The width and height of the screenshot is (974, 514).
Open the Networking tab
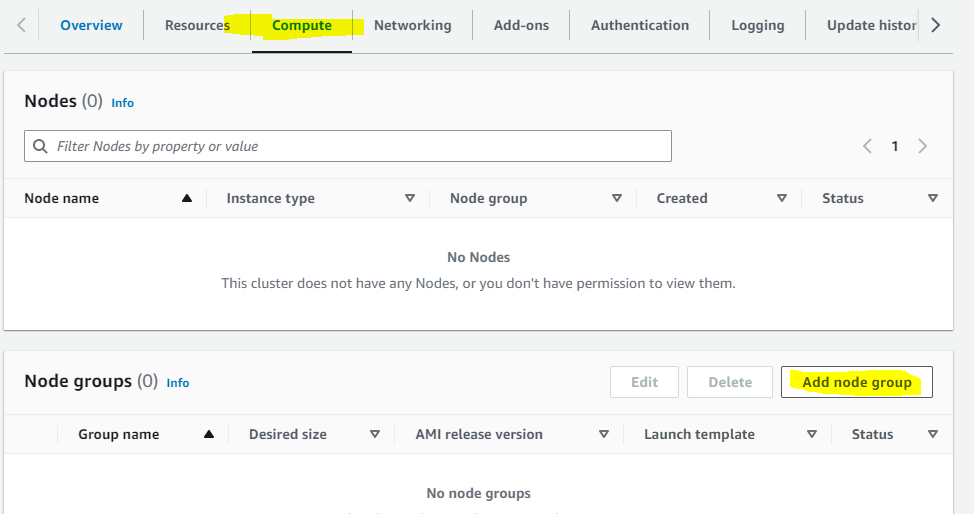(412, 25)
